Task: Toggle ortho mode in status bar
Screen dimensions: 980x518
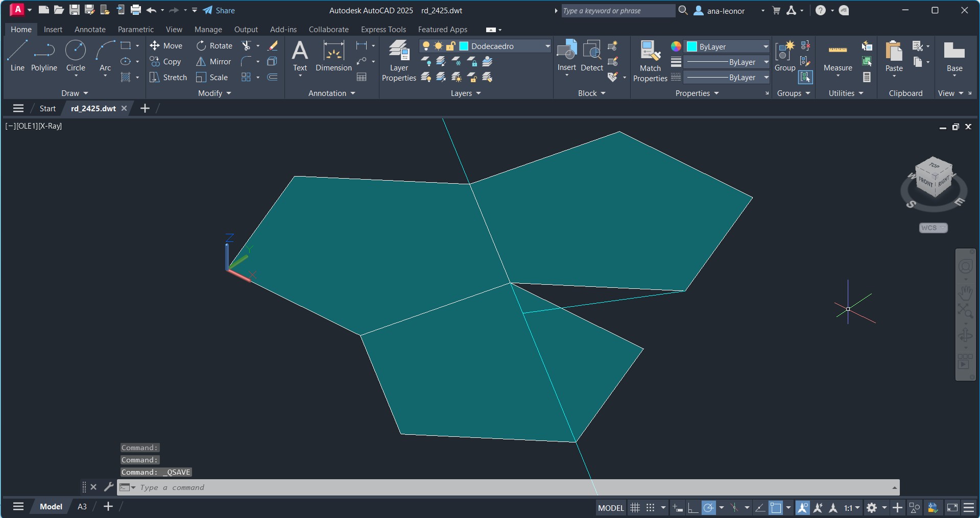Action: pyautogui.click(x=693, y=508)
